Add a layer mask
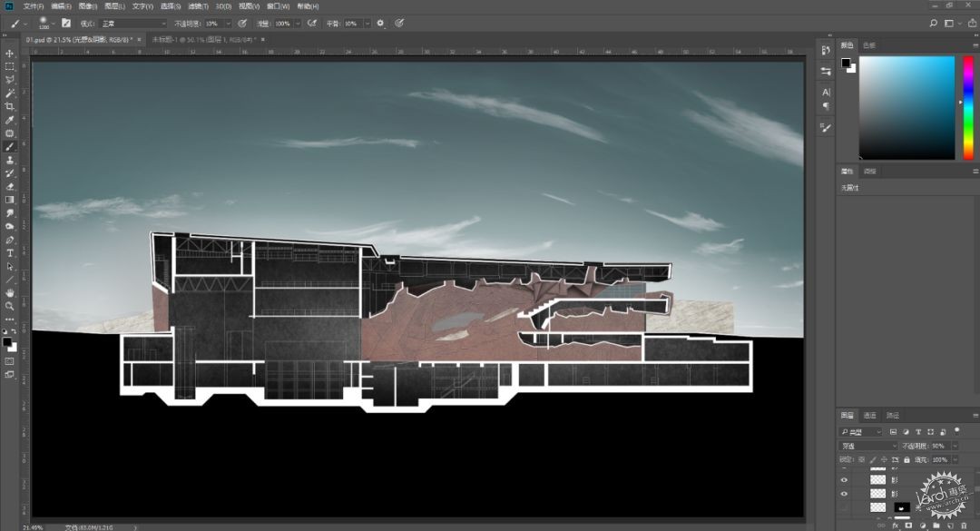 (908, 526)
